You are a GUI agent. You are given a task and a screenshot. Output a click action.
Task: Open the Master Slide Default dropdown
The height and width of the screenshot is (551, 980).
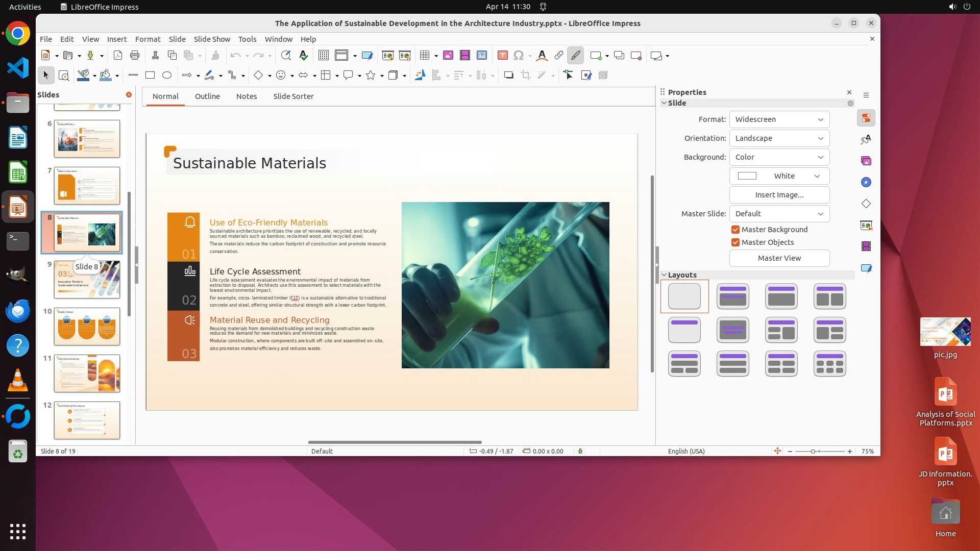779,214
